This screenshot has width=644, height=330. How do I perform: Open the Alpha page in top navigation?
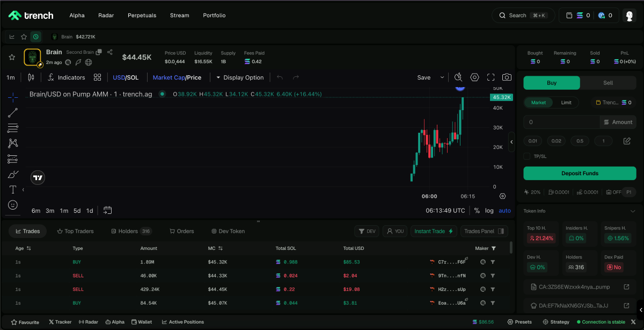pyautogui.click(x=77, y=16)
